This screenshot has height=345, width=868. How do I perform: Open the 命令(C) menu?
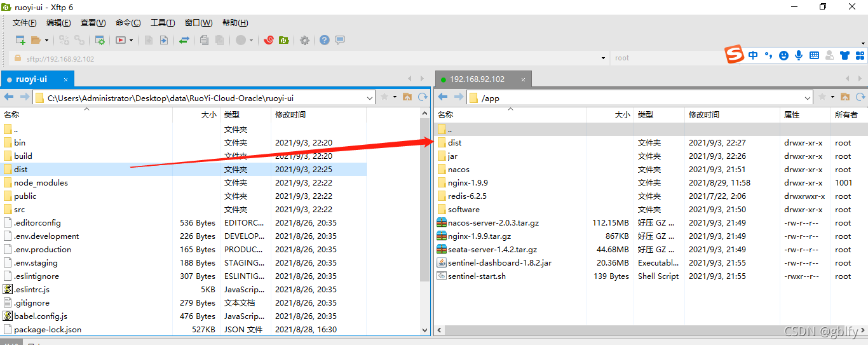[128, 23]
